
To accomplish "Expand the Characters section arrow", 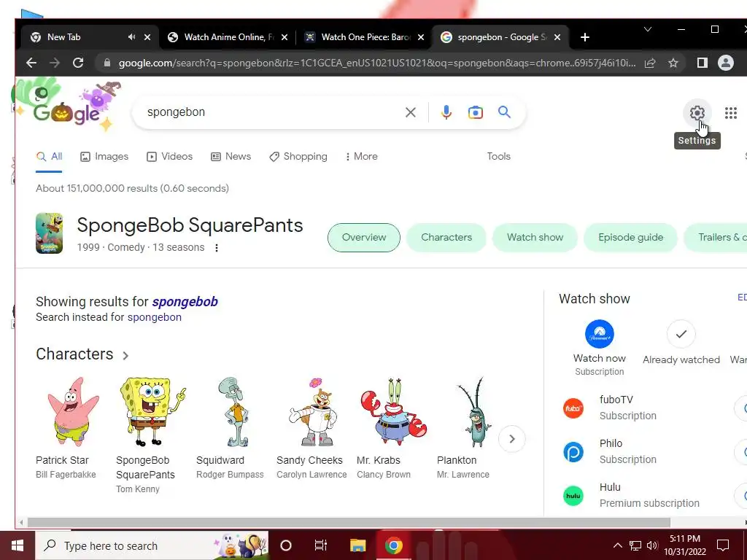I will tap(125, 355).
